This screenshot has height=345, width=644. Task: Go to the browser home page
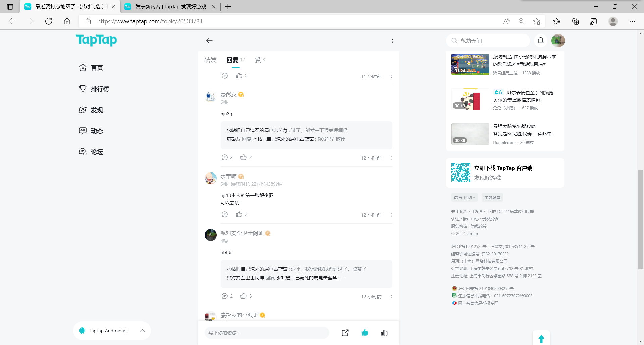(x=67, y=21)
